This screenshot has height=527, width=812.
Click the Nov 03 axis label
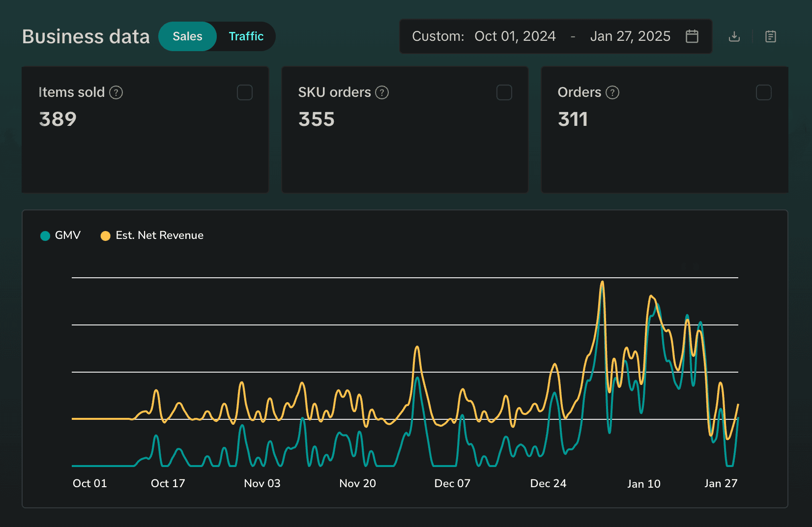pos(262,483)
